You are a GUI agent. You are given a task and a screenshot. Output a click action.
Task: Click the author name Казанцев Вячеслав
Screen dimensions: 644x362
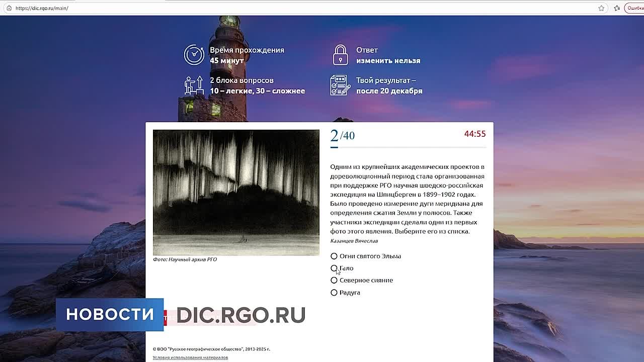(354, 241)
